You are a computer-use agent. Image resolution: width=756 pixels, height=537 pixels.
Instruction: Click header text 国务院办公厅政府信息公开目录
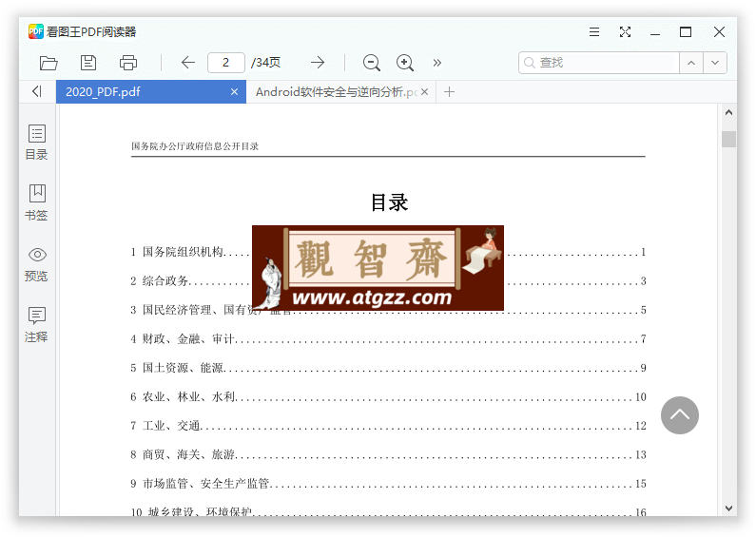195,146
